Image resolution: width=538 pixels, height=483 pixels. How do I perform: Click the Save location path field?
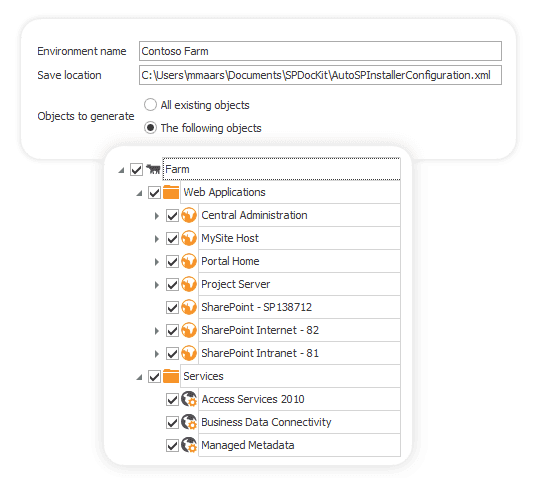tap(320, 75)
